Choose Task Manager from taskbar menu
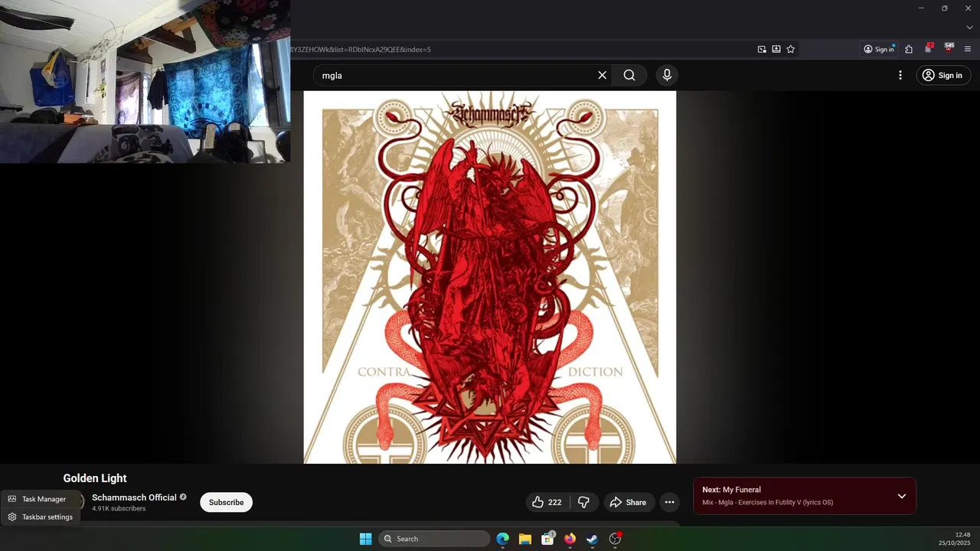 pyautogui.click(x=40, y=499)
